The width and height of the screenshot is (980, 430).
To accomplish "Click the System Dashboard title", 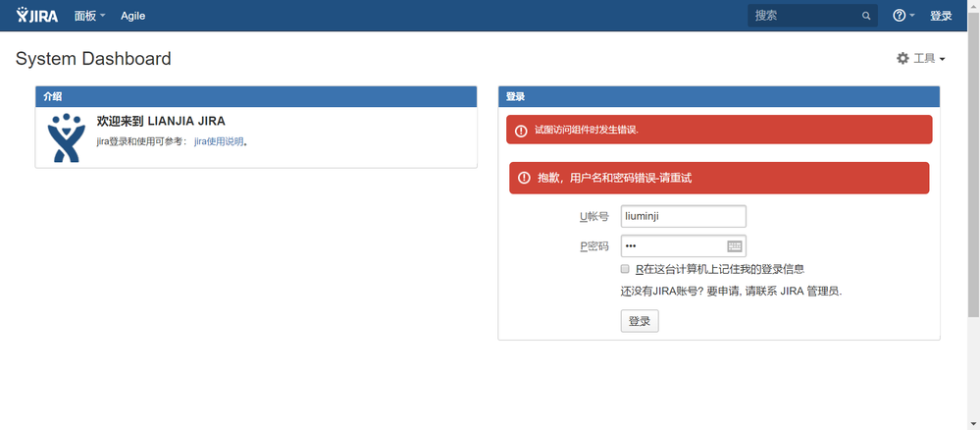I will tap(93, 59).
